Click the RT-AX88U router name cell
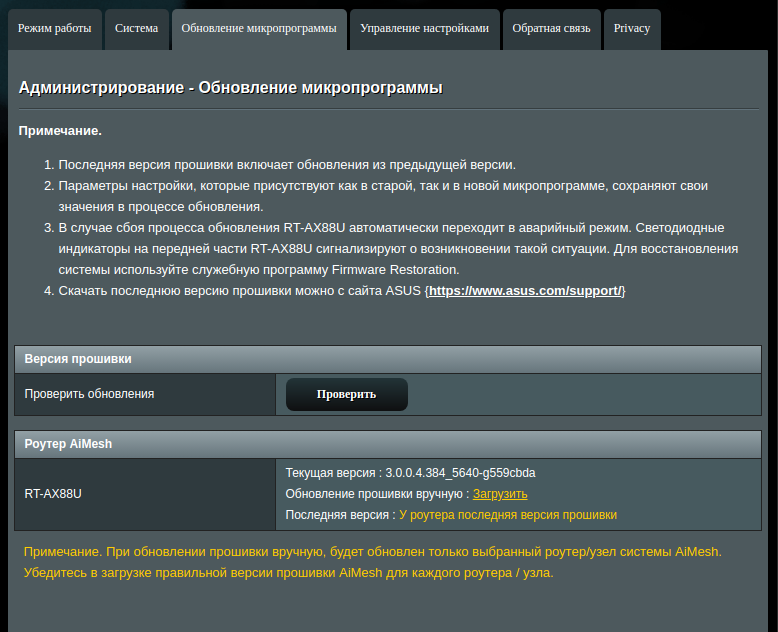This screenshot has height=632, width=778. pos(53,494)
